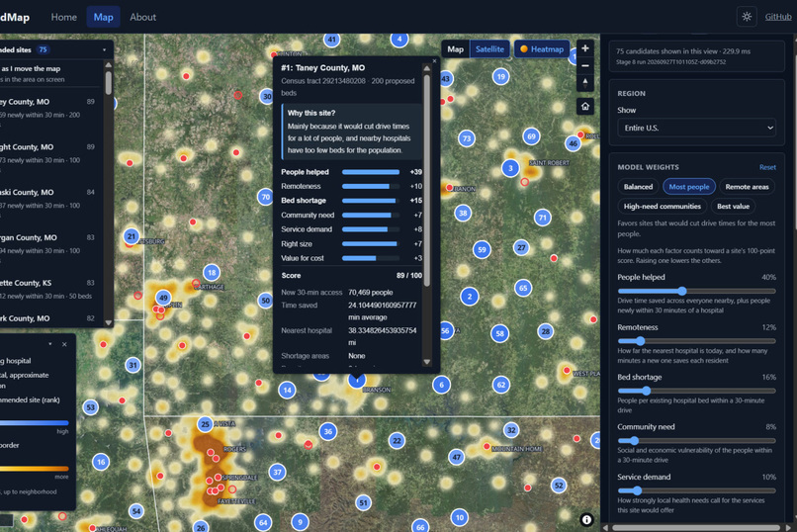
Task: Select site marker number 46
Action: 573,143
